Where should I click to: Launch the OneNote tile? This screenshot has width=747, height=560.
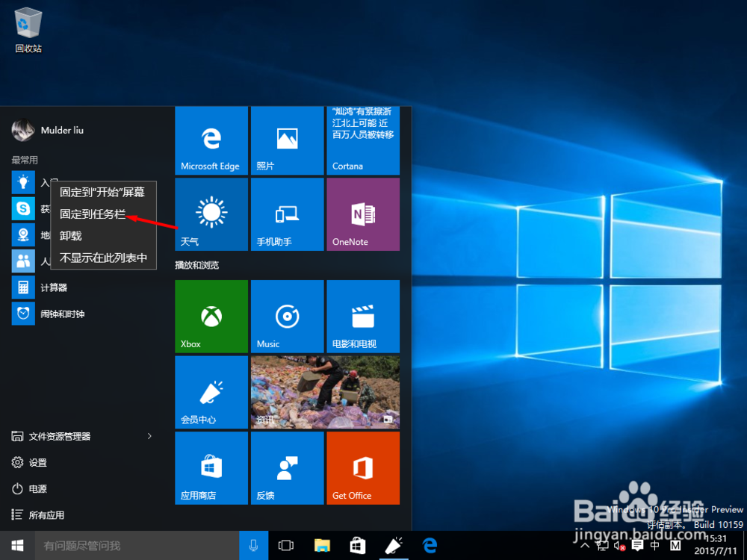pyautogui.click(x=363, y=214)
